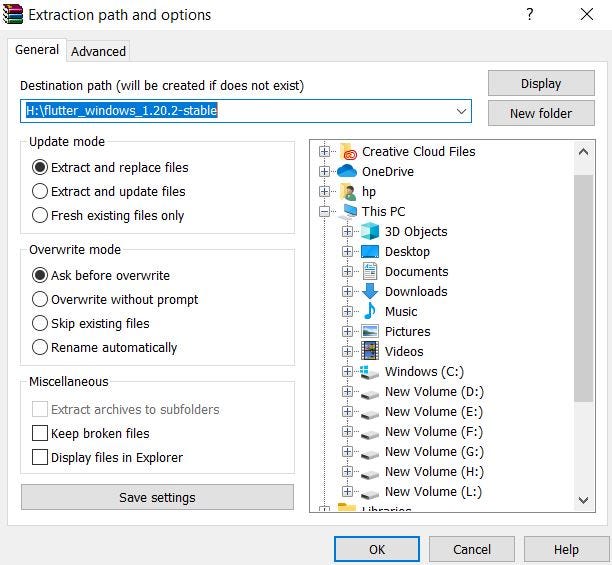Click the Display button
Viewport: 612px width, 565px height.
[541, 83]
